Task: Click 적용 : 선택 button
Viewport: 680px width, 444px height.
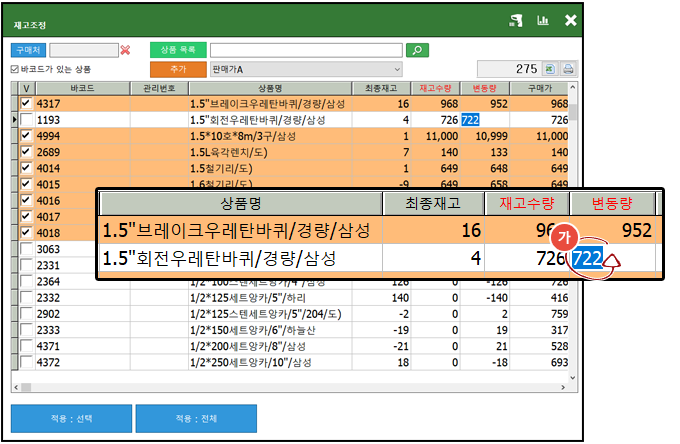Action: point(72,418)
